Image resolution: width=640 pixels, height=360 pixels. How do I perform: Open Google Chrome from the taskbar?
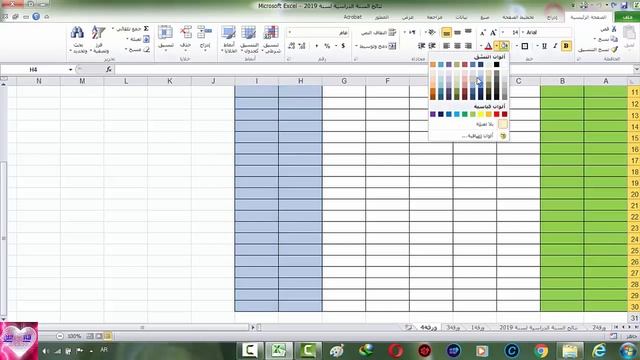point(541,351)
